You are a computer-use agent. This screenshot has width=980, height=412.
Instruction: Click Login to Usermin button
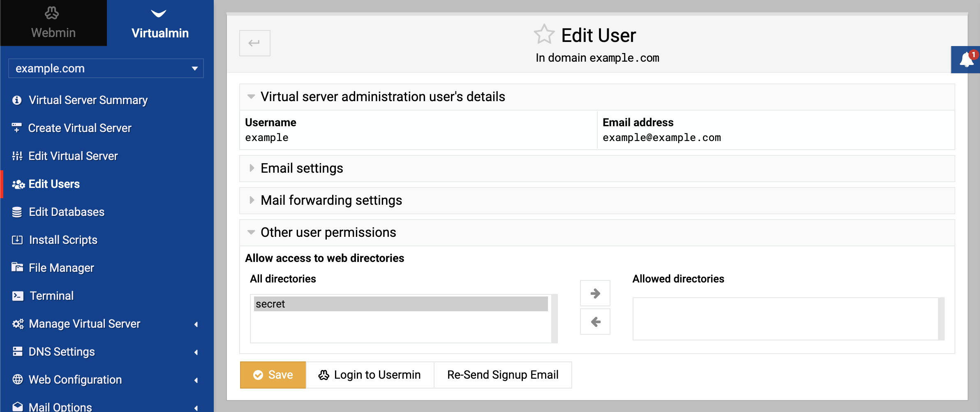(370, 375)
